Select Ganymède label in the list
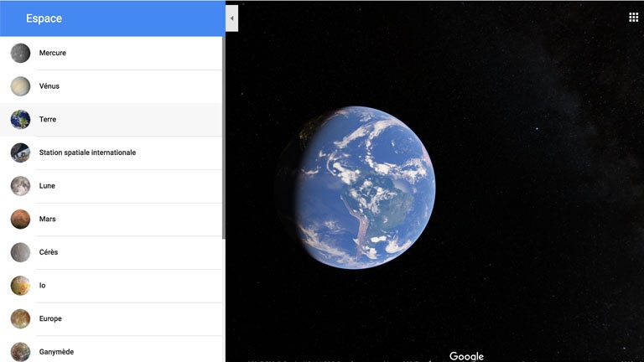 click(x=57, y=352)
